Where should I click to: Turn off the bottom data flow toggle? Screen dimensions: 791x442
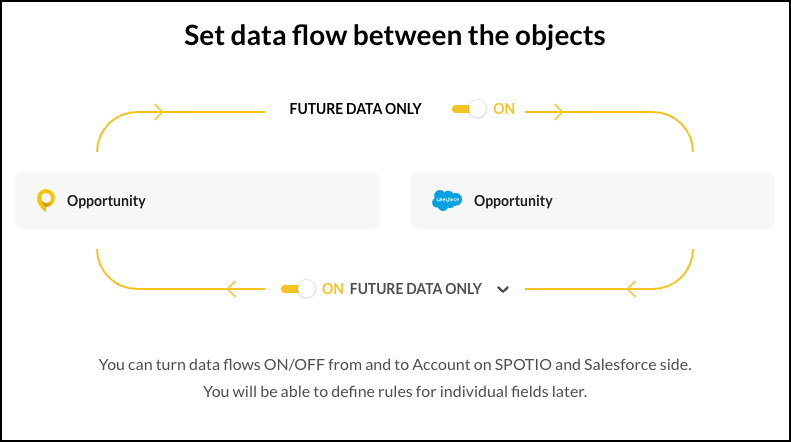pos(298,289)
